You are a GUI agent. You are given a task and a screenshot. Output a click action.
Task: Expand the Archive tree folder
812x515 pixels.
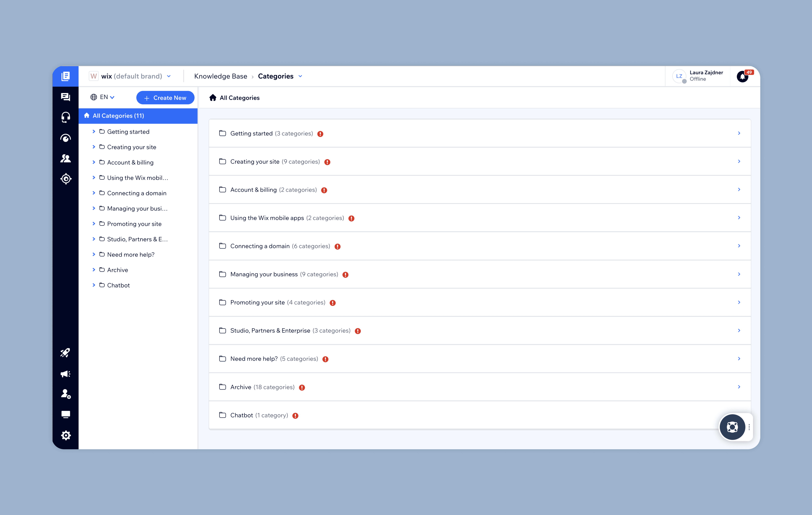click(x=94, y=270)
